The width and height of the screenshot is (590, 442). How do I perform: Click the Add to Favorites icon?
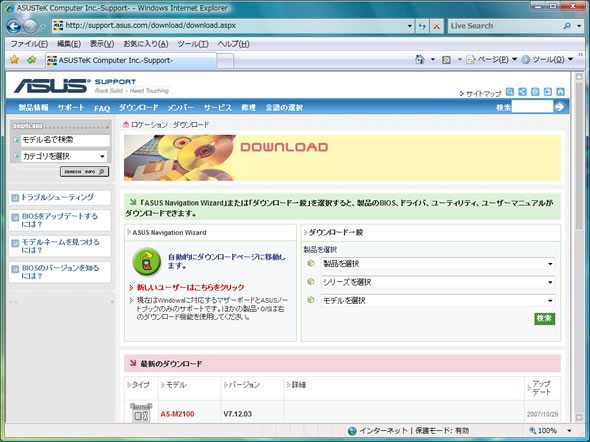31,59
